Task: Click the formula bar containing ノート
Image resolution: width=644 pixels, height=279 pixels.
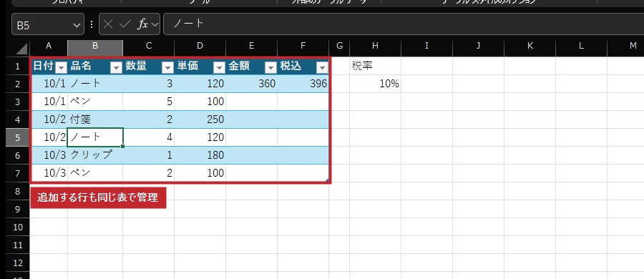Action: (x=404, y=24)
